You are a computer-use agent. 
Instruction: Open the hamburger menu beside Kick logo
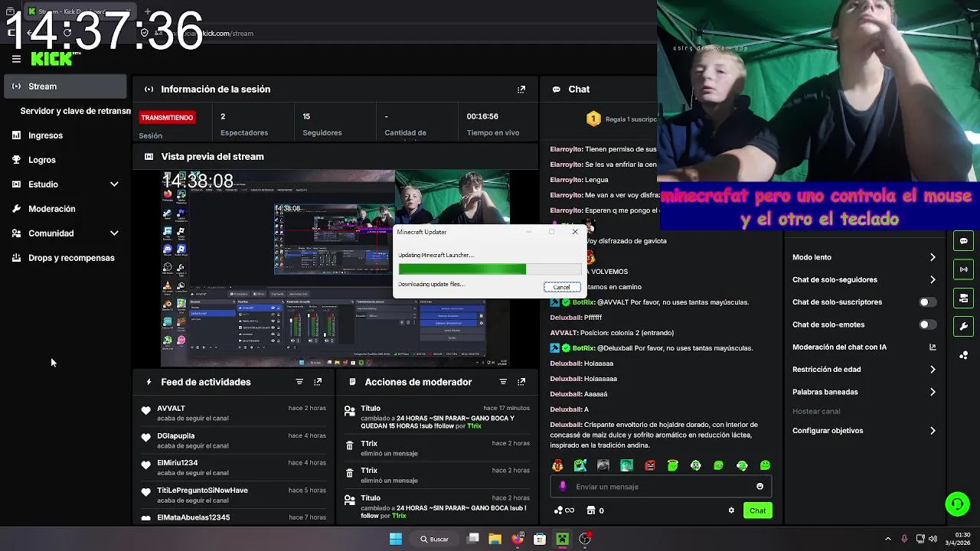click(x=16, y=58)
